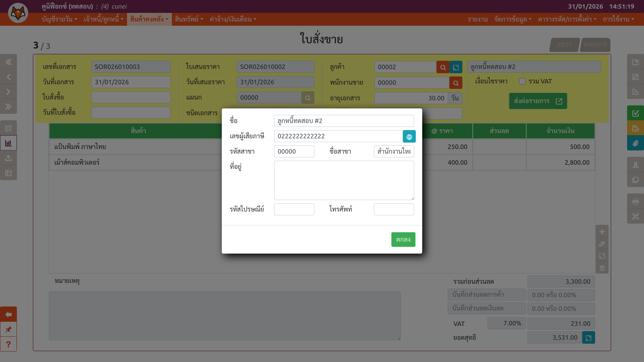Expand the บัญชีรายวัน menu dropdown
The image size is (644, 362).
[x=60, y=19]
